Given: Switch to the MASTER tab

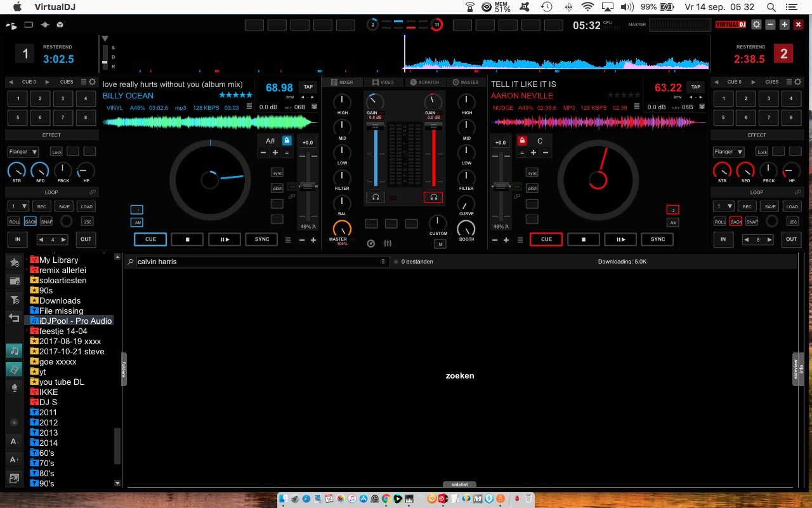Looking at the screenshot, I should pyautogui.click(x=466, y=82).
